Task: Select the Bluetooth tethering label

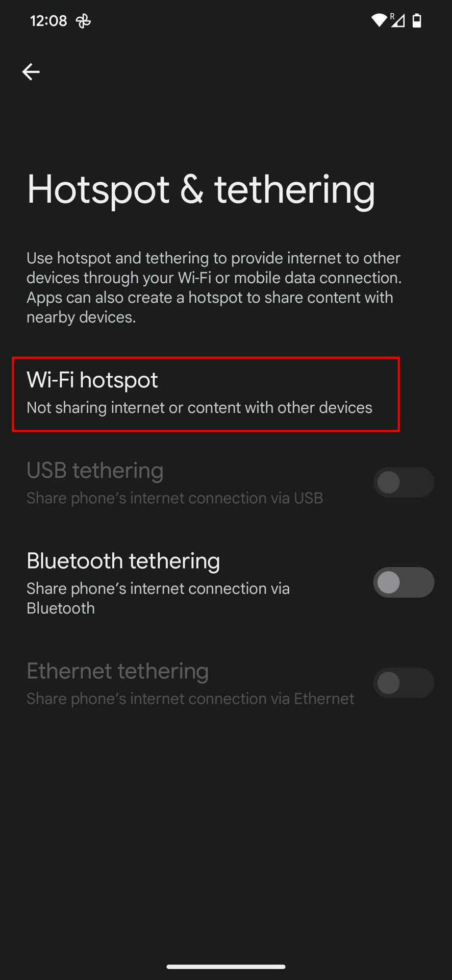Action: [x=123, y=561]
